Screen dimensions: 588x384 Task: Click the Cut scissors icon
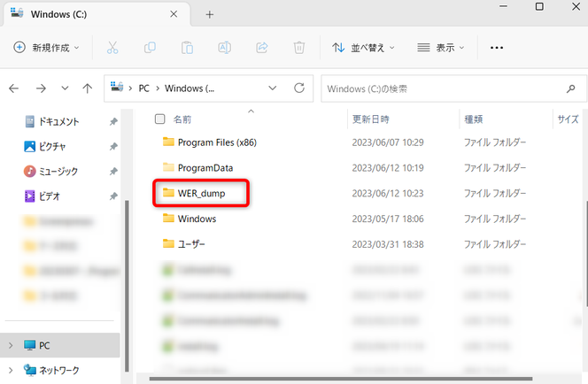[112, 48]
